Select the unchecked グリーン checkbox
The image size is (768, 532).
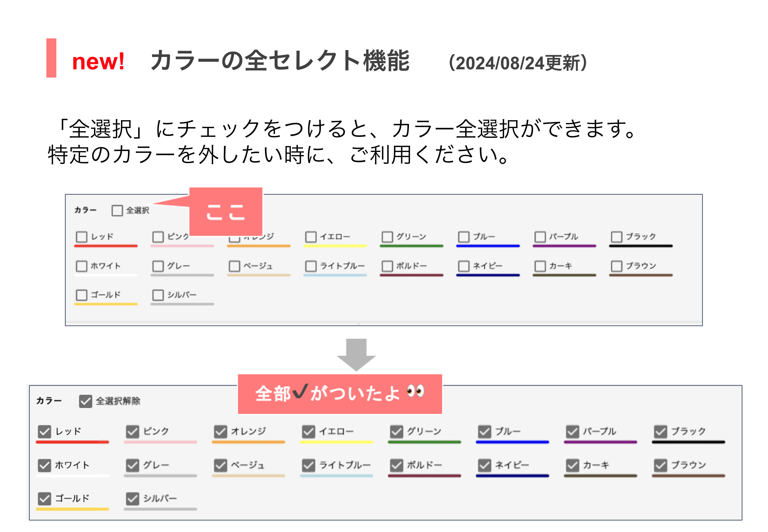pos(387,237)
